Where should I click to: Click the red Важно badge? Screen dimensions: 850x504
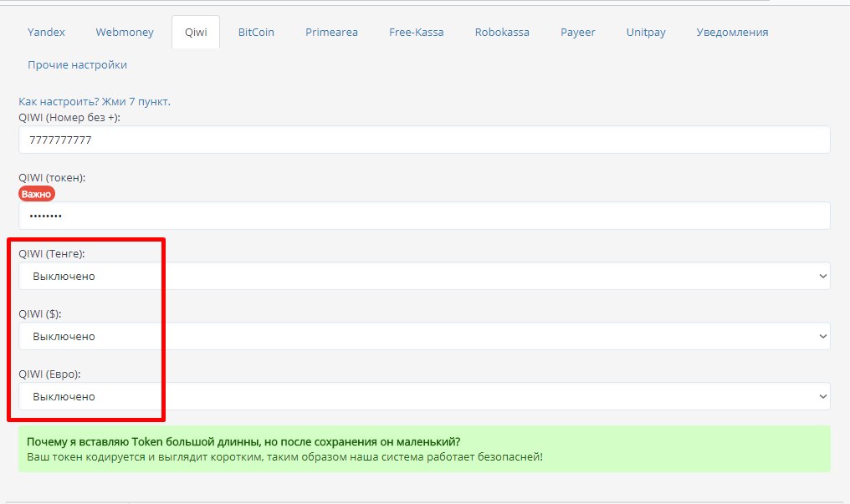pos(36,194)
